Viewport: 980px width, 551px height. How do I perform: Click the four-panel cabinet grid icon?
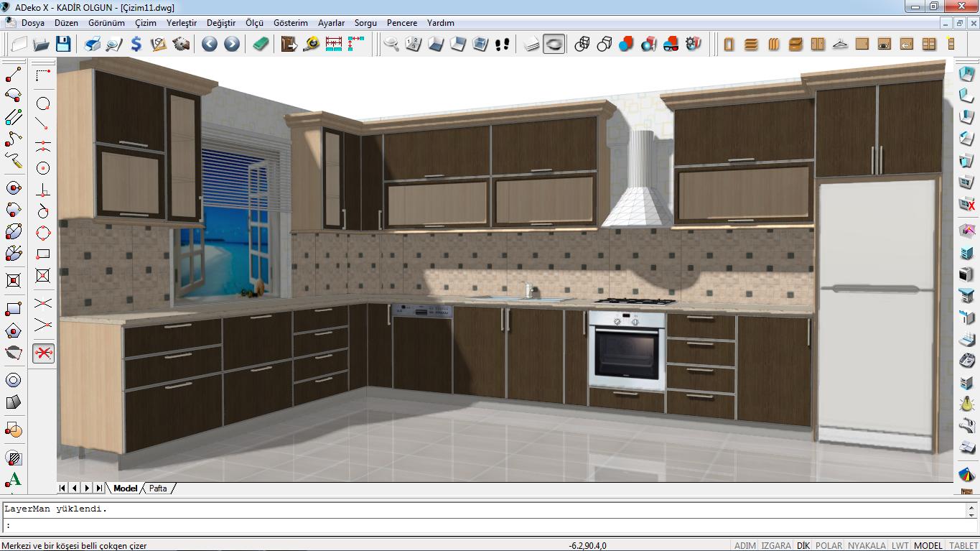[929, 45]
